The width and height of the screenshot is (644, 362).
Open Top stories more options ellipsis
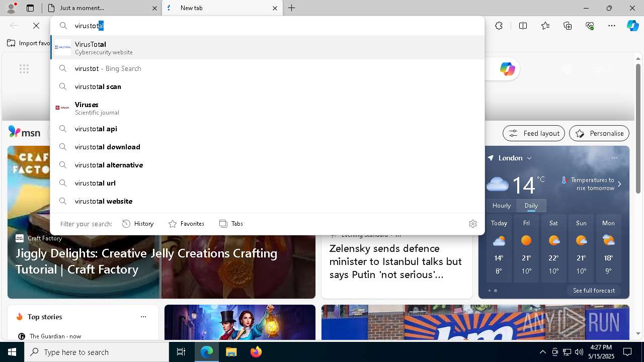click(143, 317)
